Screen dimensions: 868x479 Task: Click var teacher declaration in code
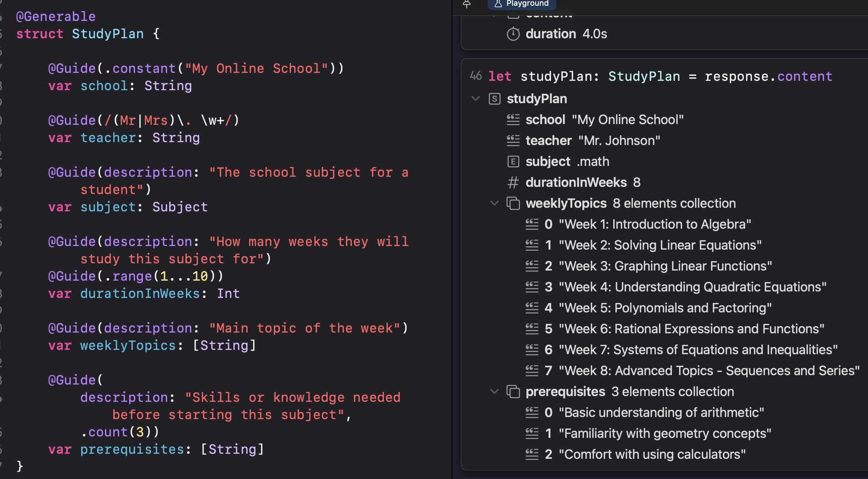[x=124, y=138]
